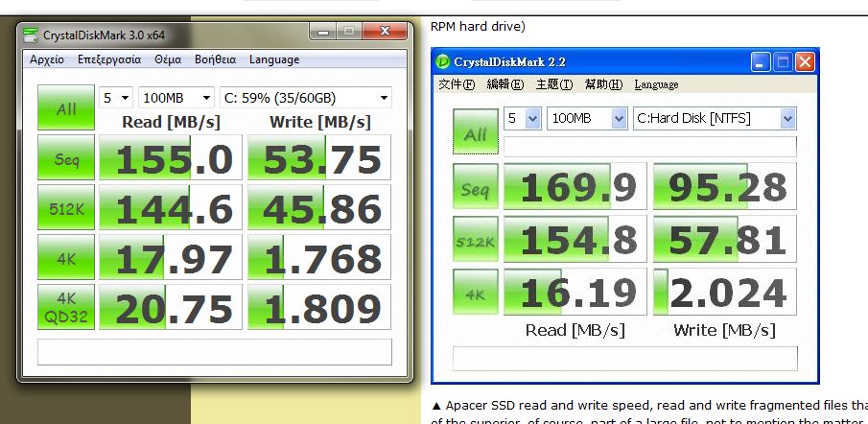Click Seq write value 95.28
Image resolution: width=868 pixels, height=424 pixels.
coord(725,186)
